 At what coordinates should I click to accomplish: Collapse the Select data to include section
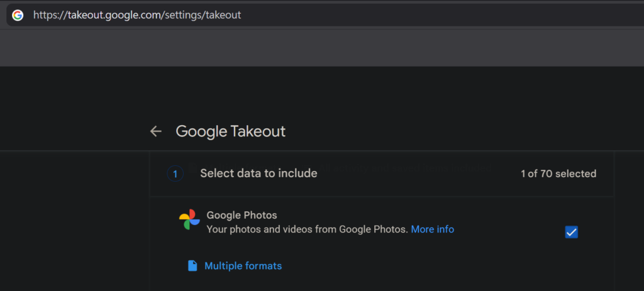coord(382,174)
